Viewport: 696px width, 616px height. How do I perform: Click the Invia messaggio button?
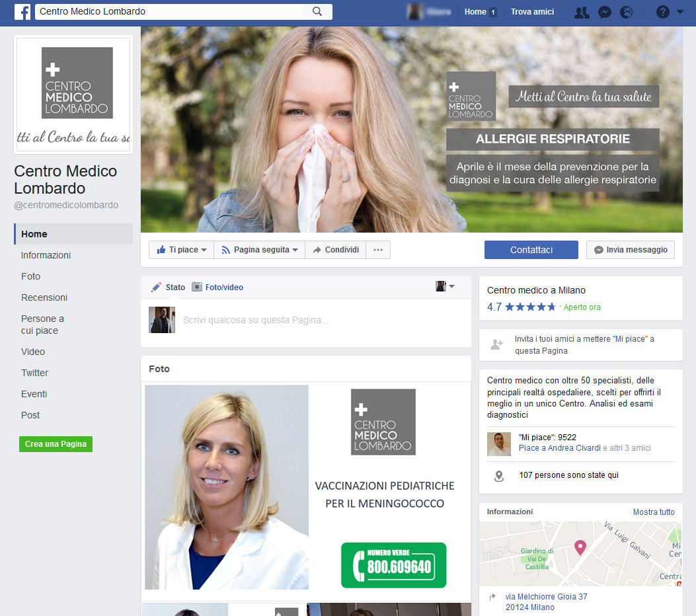631,250
